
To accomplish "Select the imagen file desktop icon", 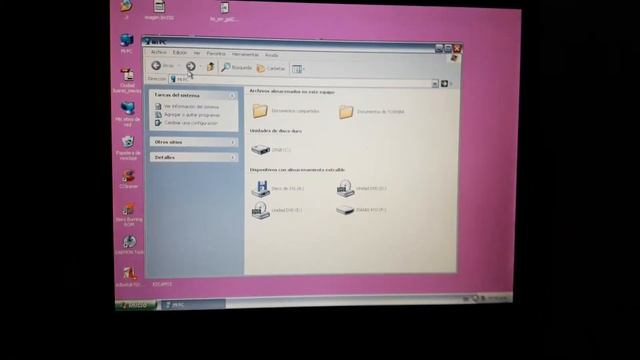I will tap(159, 10).
